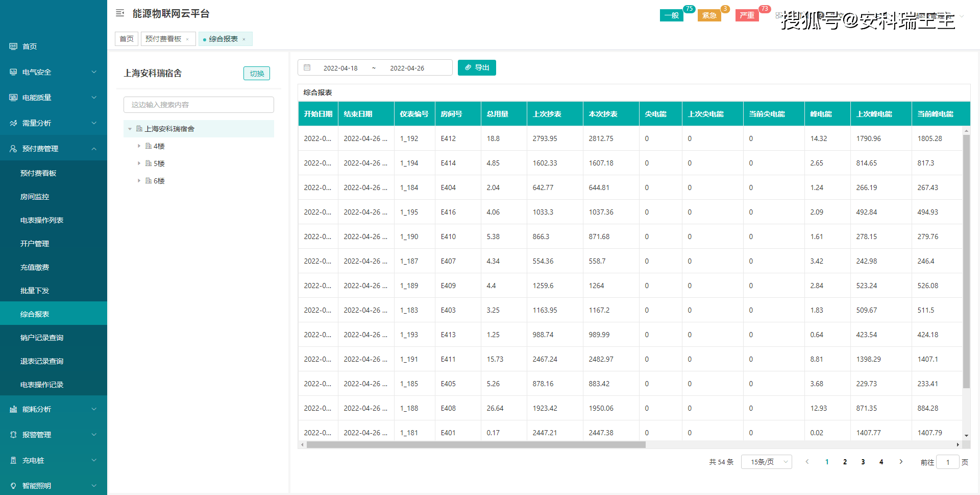Open the 一般 alarm badge
The width and height of the screenshot is (980, 495).
click(x=672, y=15)
